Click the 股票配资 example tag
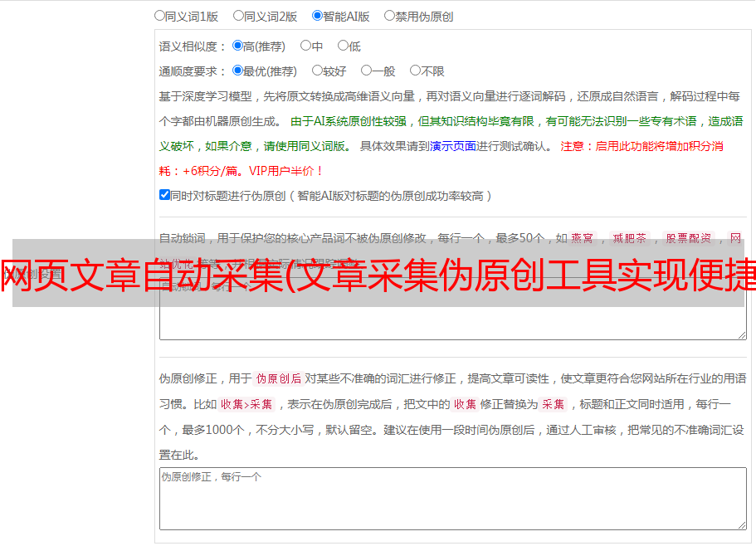This screenshot has height=546, width=756. click(x=689, y=238)
